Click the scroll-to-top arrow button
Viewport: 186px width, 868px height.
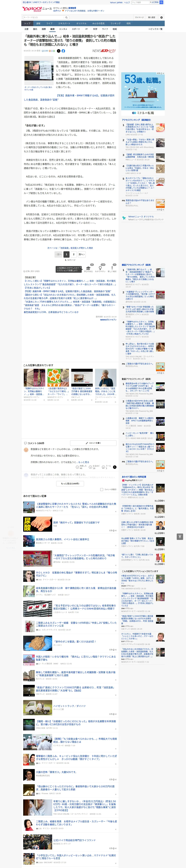click(180, 537)
